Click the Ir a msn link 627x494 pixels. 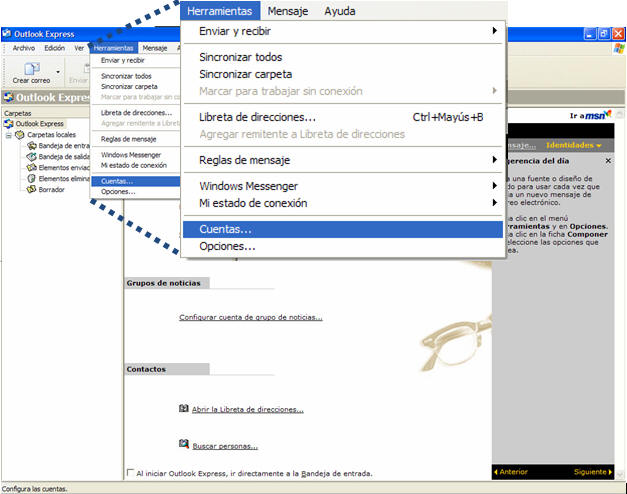[x=590, y=115]
